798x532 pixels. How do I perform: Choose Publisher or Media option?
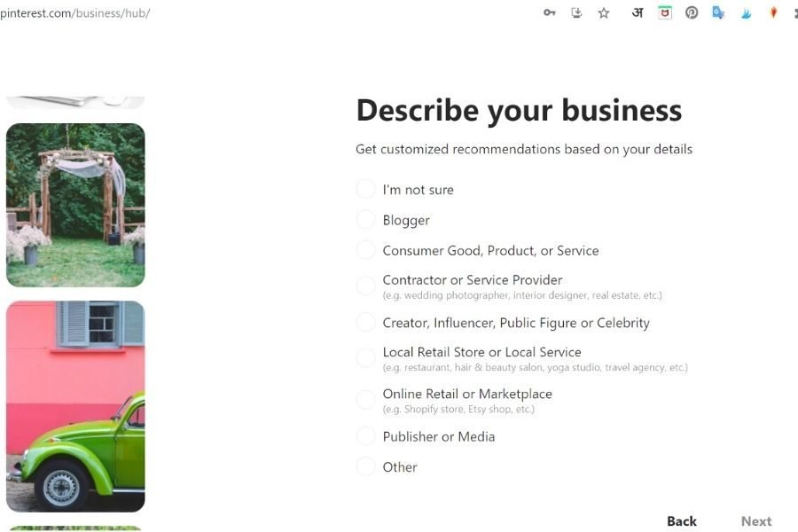[x=365, y=436]
